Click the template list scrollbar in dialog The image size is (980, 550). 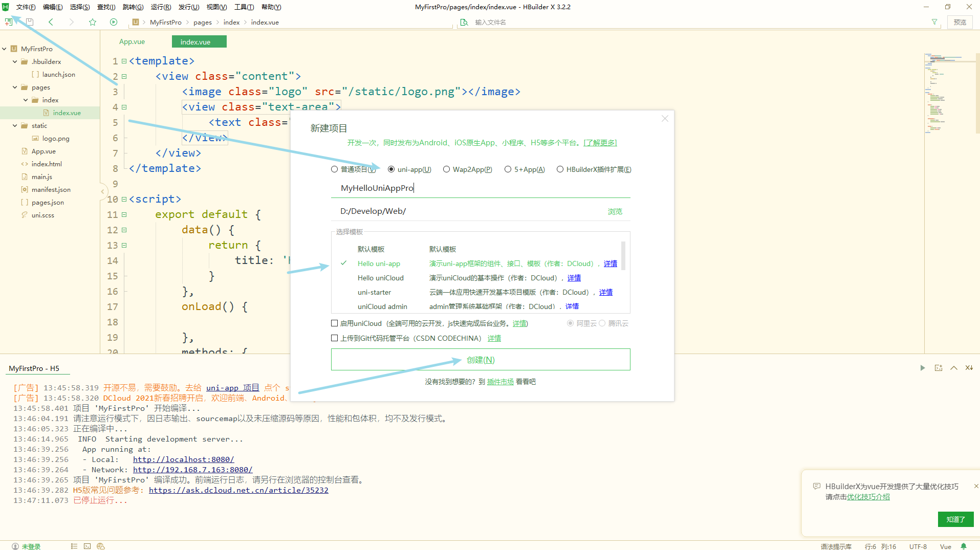tap(623, 256)
